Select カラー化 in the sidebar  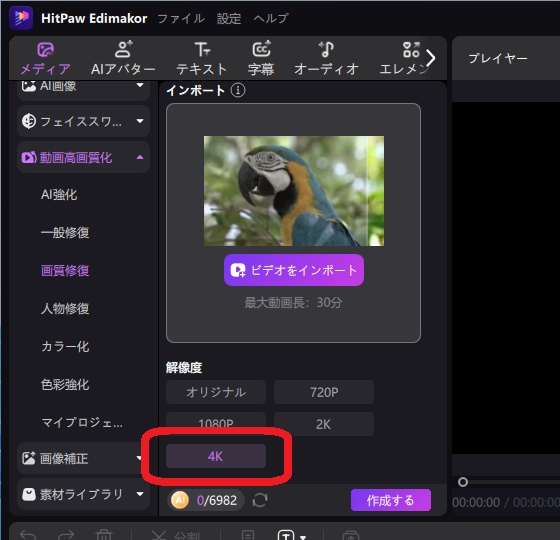point(65,346)
